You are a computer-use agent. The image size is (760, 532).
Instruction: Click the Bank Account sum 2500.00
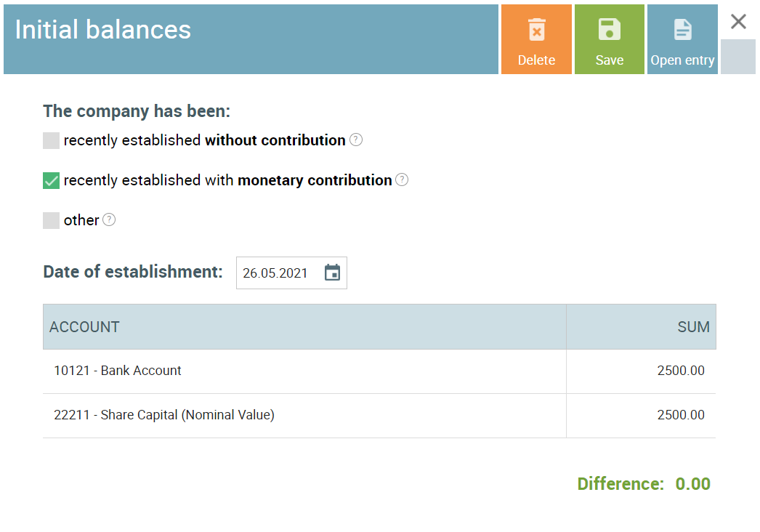coord(680,371)
